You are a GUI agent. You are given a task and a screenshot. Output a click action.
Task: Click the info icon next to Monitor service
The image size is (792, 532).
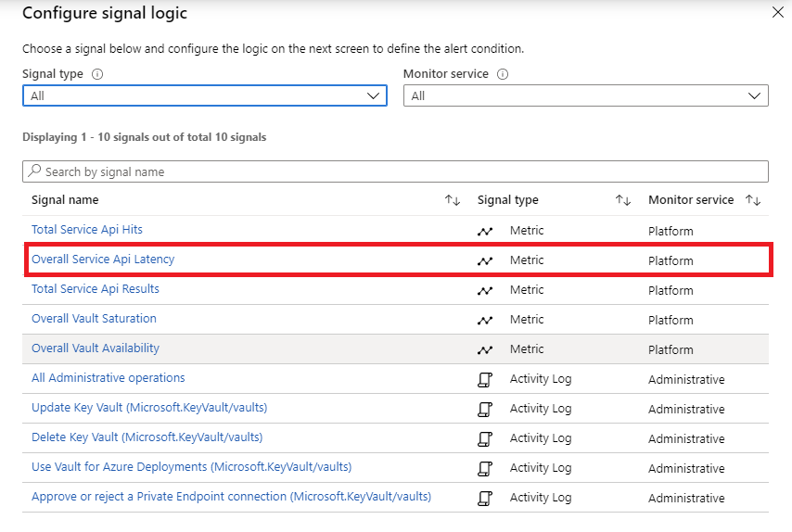pyautogui.click(x=503, y=74)
